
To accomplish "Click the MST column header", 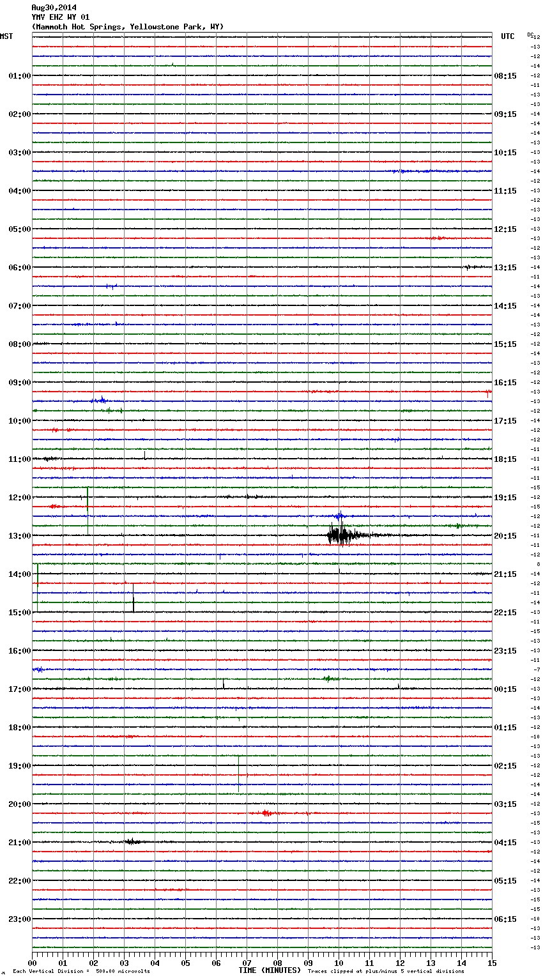I will 6,36.
